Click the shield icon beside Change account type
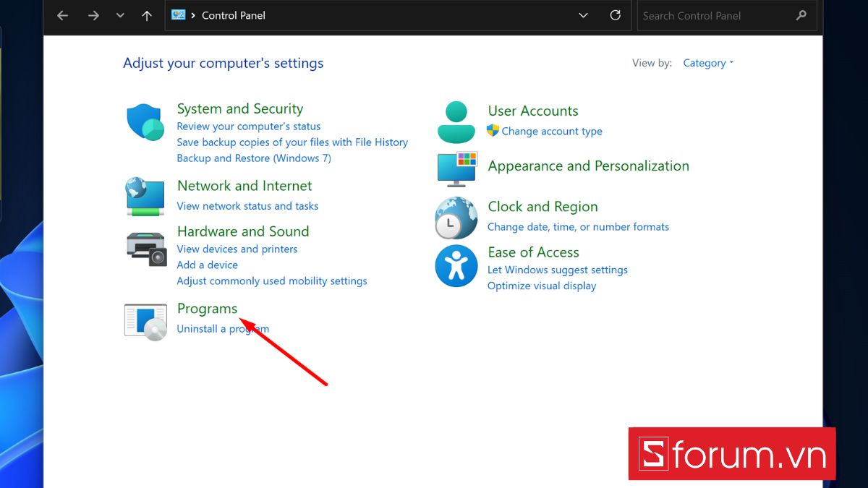Image resolution: width=868 pixels, height=488 pixels. (x=493, y=131)
